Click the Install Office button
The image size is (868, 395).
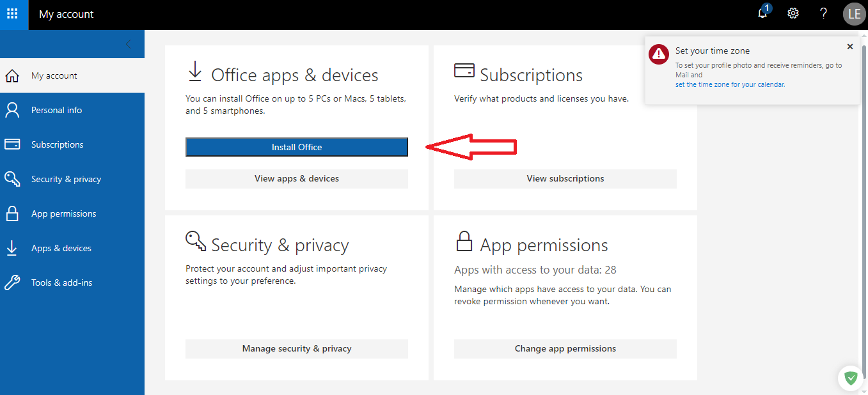(297, 147)
